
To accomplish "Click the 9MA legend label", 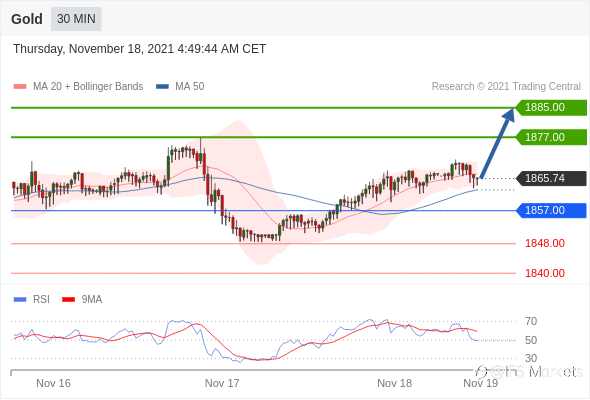I will pyautogui.click(x=92, y=300).
